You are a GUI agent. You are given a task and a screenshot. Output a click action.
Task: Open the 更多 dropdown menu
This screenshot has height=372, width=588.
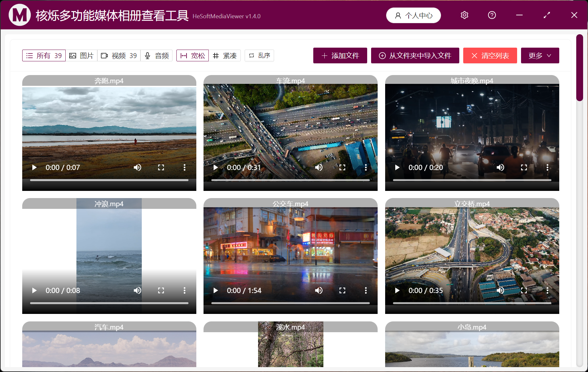tap(540, 55)
